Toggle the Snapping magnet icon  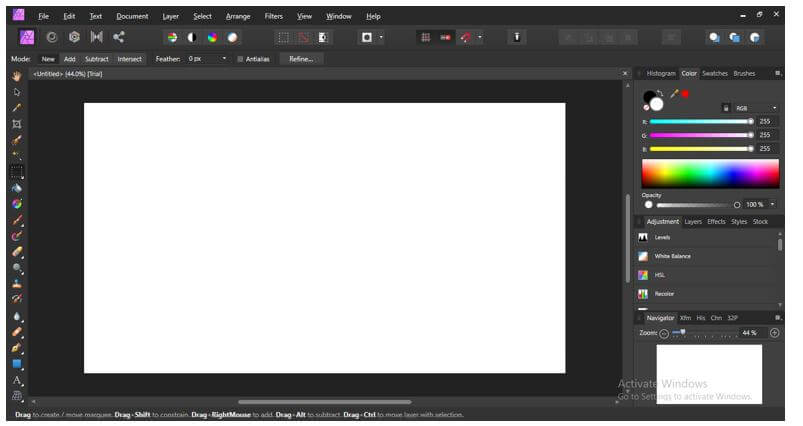pyautogui.click(x=465, y=37)
